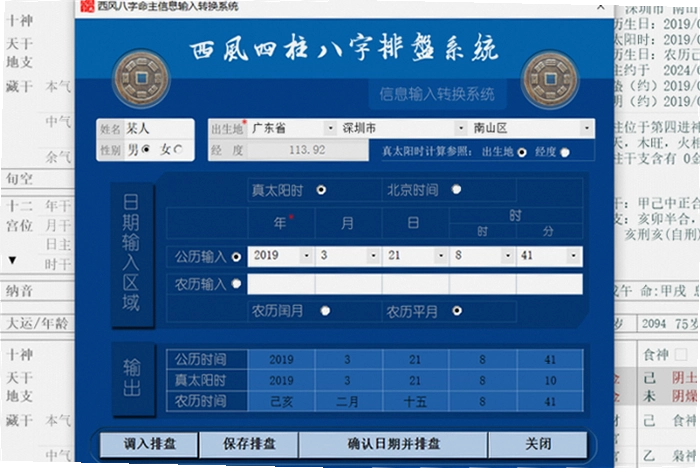
Task: Select 农历闰月 radio button
Action: click(325, 311)
